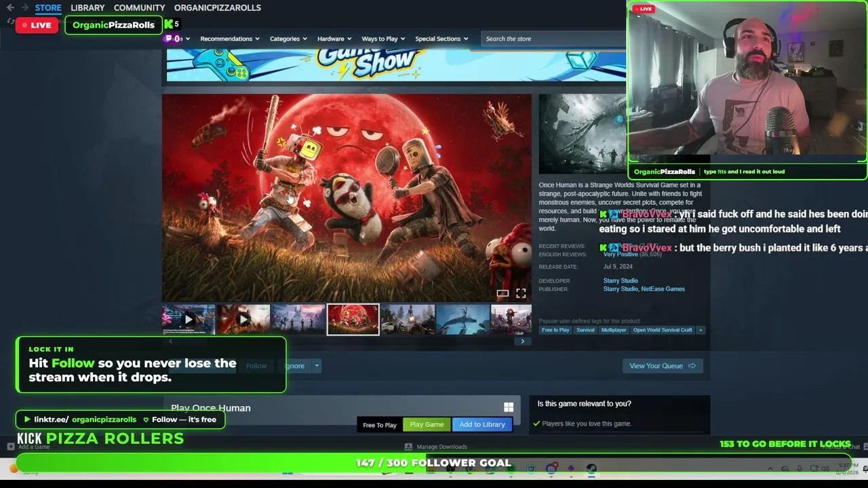Select the red moon screenshot thumbnail
Image resolution: width=868 pixels, height=488 pixels.
click(x=353, y=319)
